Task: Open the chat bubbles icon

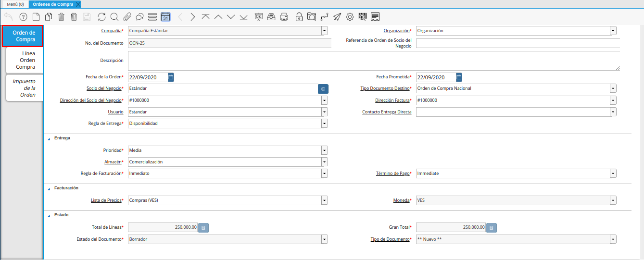Action: tap(139, 17)
